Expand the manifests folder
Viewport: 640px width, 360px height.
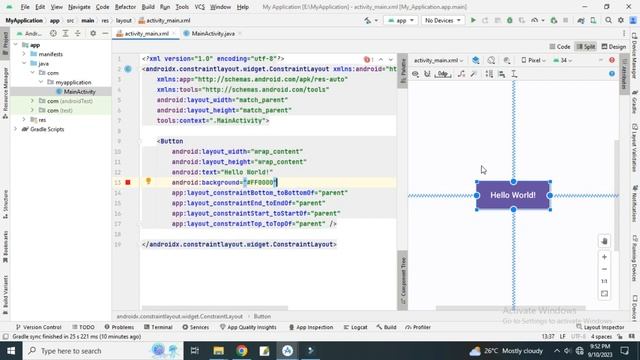tap(24, 54)
